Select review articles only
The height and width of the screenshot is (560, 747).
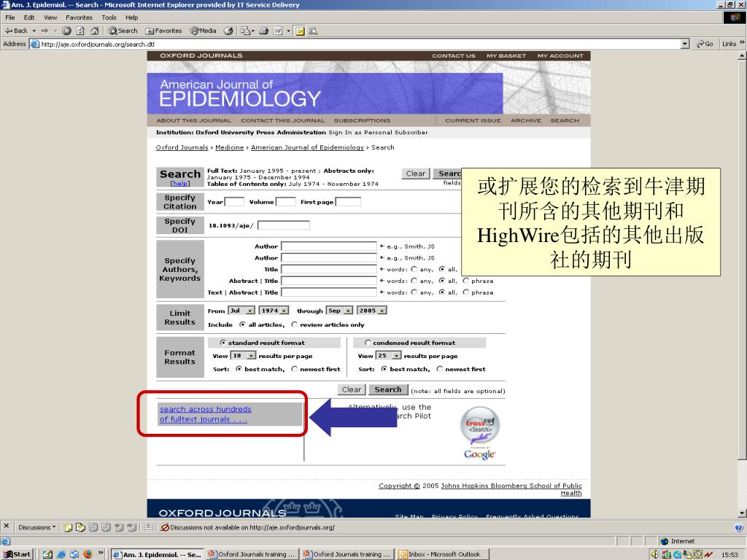295,324
